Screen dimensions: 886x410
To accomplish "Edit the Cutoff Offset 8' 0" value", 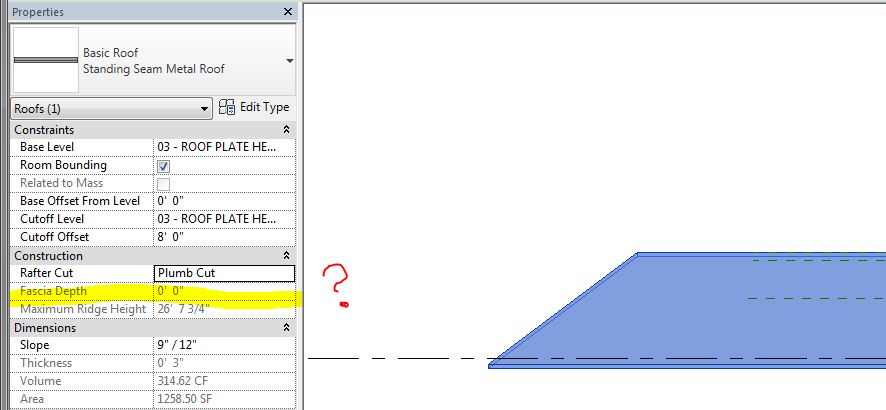I will click(x=224, y=237).
